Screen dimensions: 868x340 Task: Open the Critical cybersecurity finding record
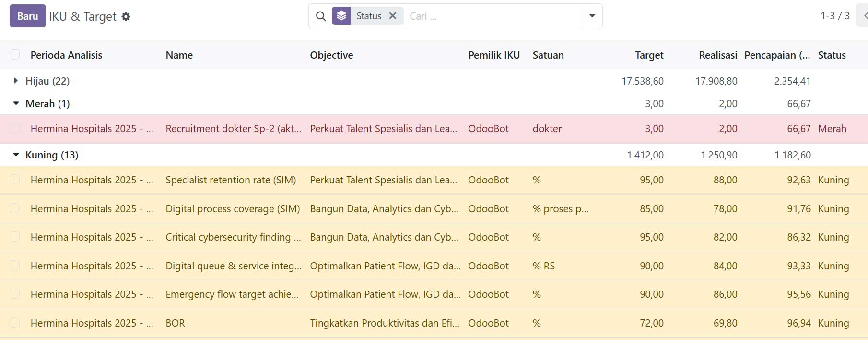tap(233, 237)
